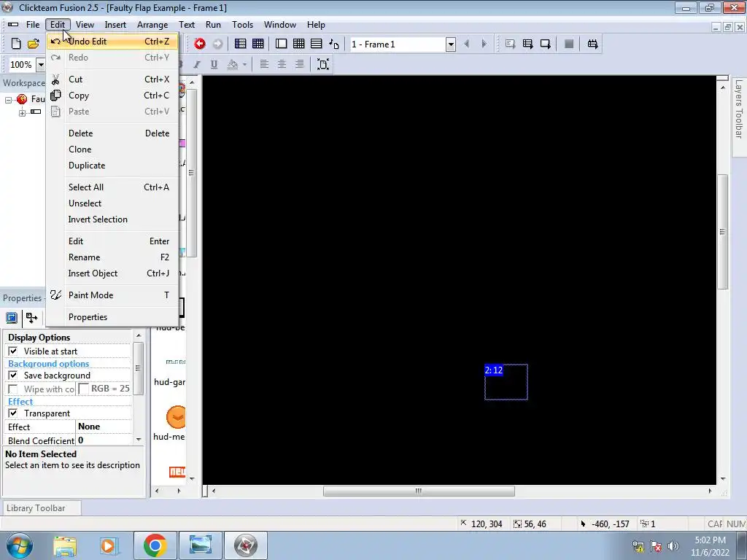Choose Clone from Edit menu
Screen dimensions: 747x560
tap(112, 149)
